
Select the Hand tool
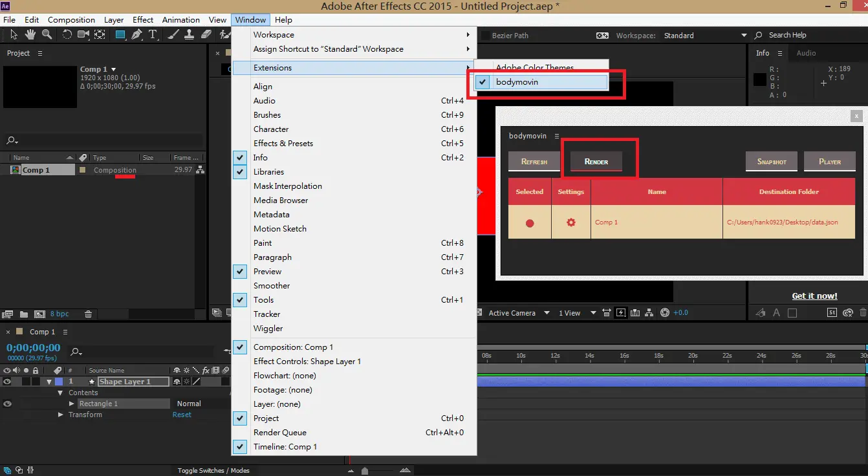[30, 35]
